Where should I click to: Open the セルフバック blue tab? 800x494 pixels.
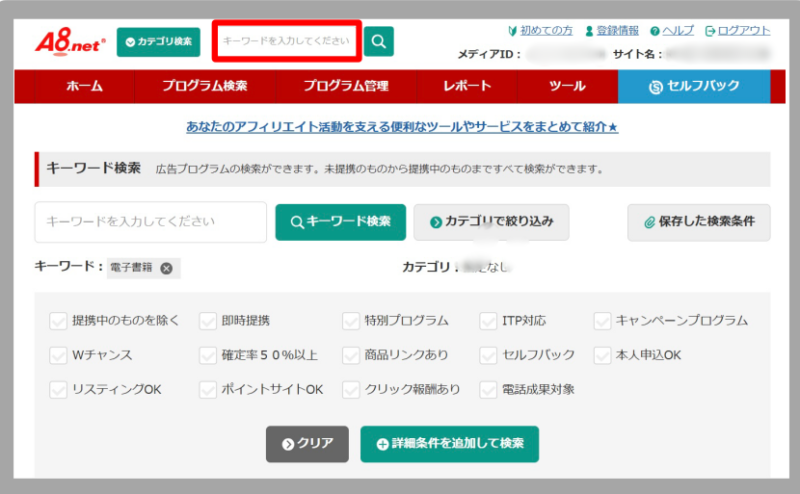694,87
